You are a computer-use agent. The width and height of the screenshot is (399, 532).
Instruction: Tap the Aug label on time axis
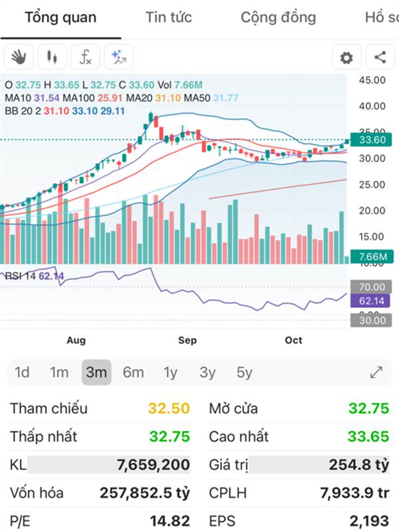tap(76, 340)
